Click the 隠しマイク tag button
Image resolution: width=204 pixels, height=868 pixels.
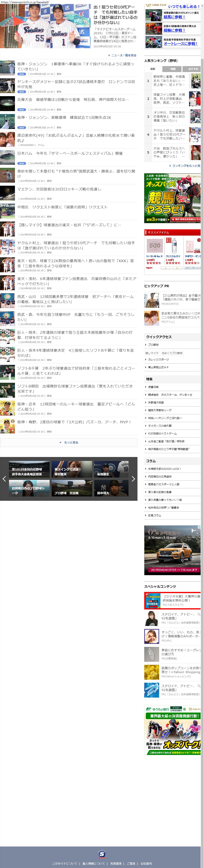click(152, 353)
